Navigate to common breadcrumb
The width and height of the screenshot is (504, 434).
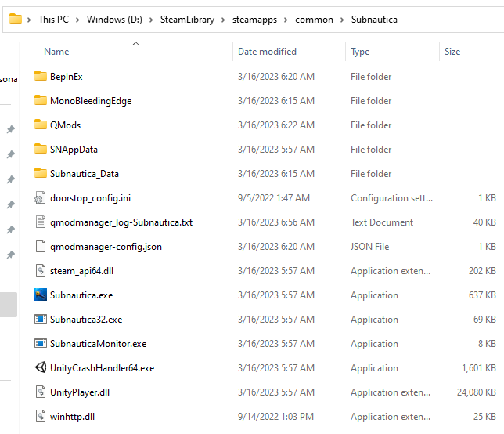coord(314,20)
